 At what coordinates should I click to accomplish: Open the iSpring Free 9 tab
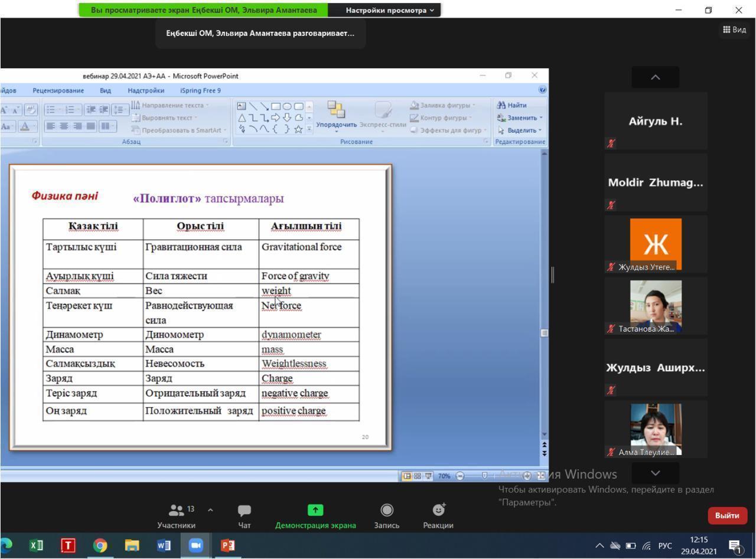tap(200, 90)
